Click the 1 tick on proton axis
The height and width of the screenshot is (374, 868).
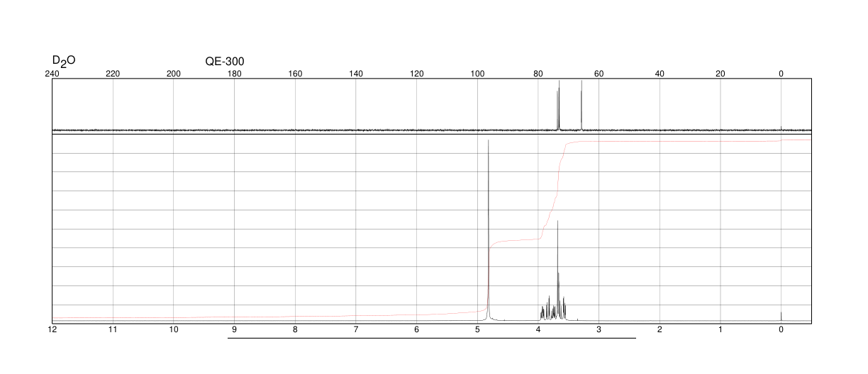point(720,330)
